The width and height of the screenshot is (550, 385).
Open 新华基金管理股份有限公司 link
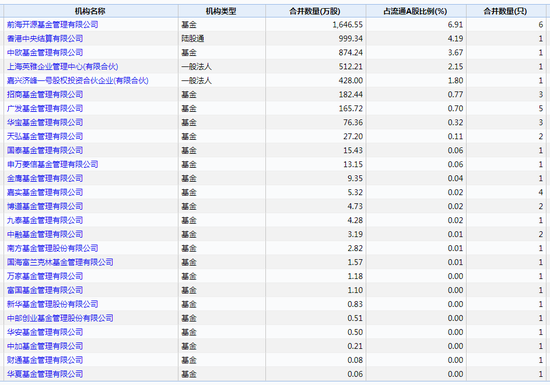(x=53, y=304)
